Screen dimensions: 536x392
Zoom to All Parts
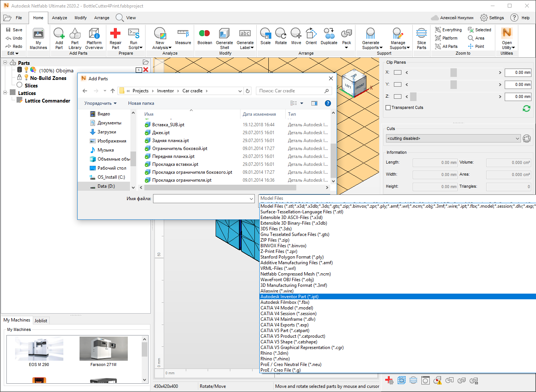click(446, 46)
